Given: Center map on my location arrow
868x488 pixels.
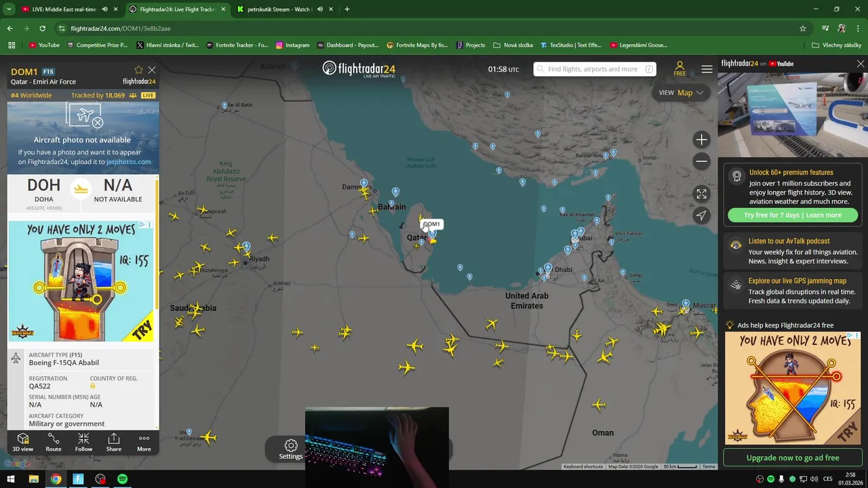Looking at the screenshot, I should click(x=701, y=216).
